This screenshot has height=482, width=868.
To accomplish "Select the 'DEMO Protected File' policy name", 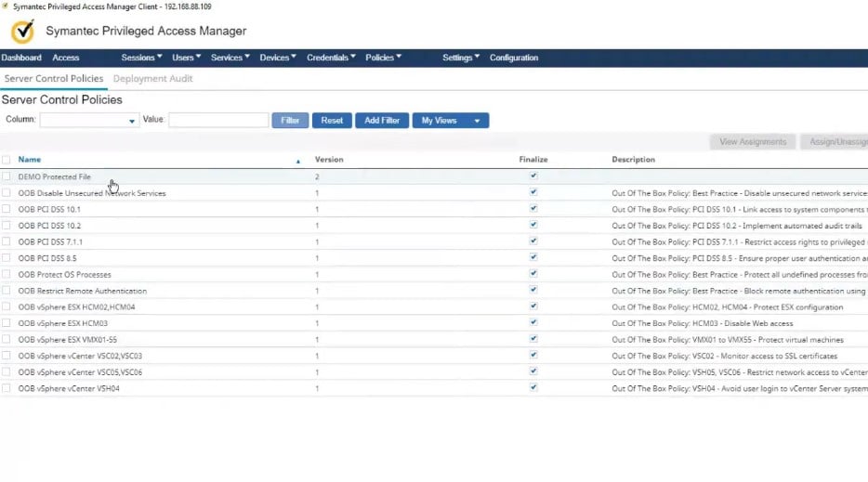I will click(54, 176).
